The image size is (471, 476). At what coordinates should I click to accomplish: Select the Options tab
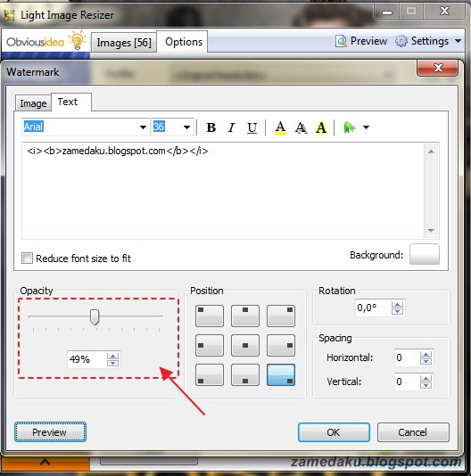[x=183, y=42]
